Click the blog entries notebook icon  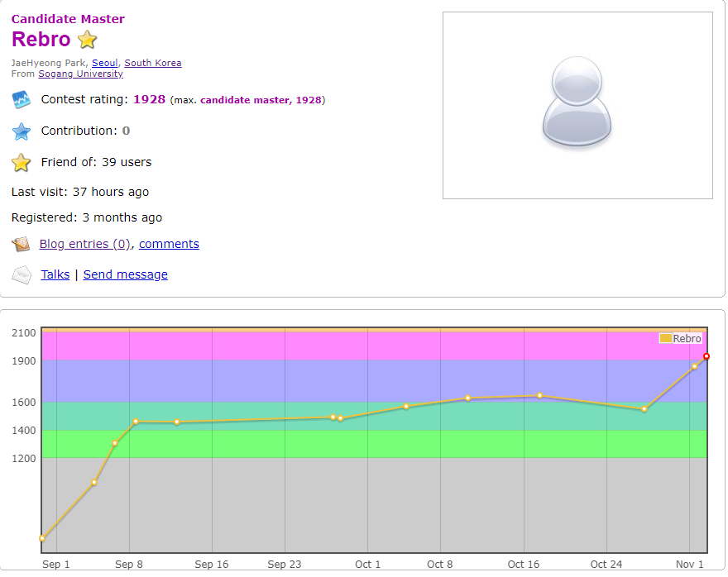pyautogui.click(x=21, y=244)
